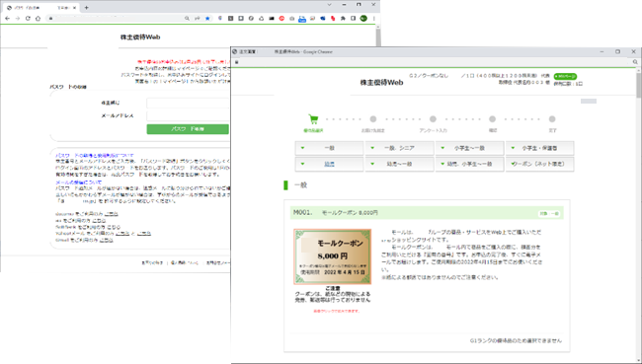The image size is (642, 364).
Task: Open a new tab with the plus icon
Action: pyautogui.click(x=86, y=7)
